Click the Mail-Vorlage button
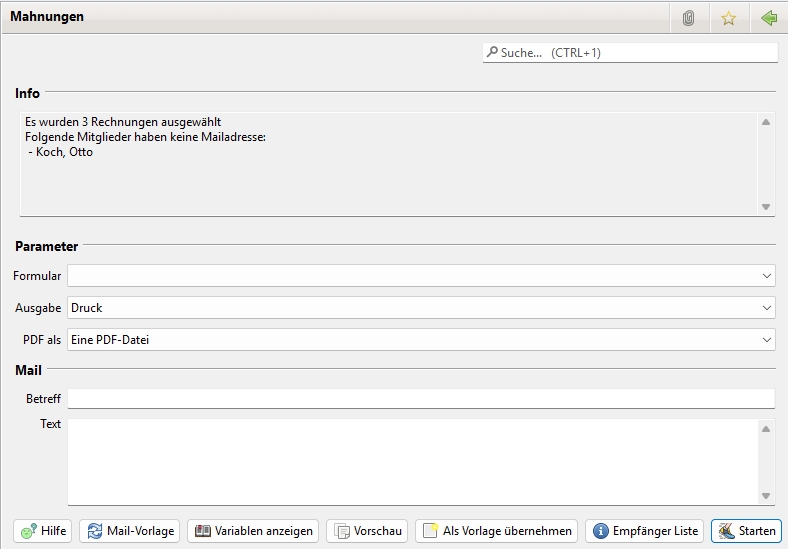Screen dimensions: 788x549 [129, 531]
